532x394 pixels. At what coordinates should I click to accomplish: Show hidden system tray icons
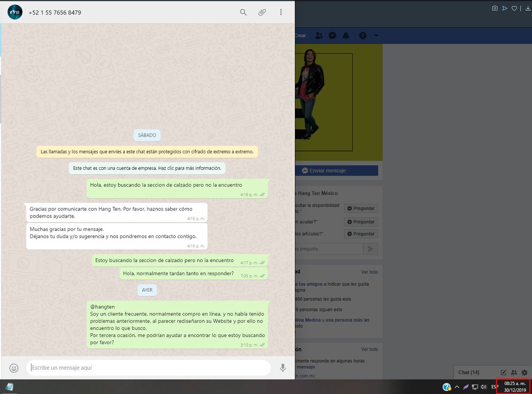[x=457, y=386]
